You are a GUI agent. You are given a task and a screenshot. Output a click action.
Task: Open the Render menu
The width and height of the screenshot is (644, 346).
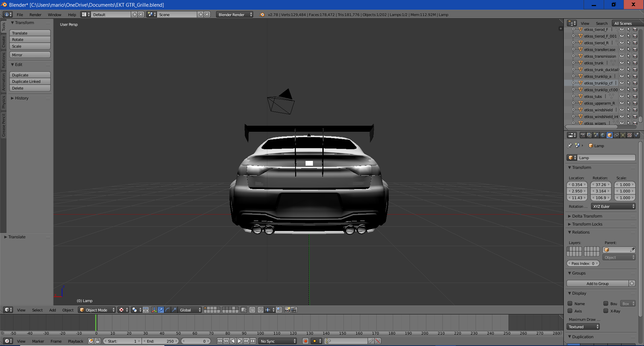[x=35, y=14]
